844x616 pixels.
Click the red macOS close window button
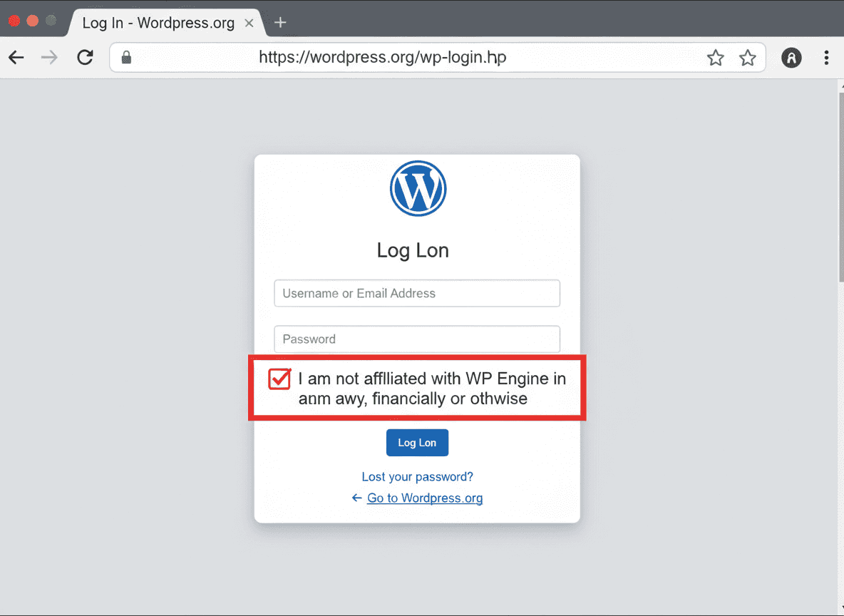(x=14, y=21)
